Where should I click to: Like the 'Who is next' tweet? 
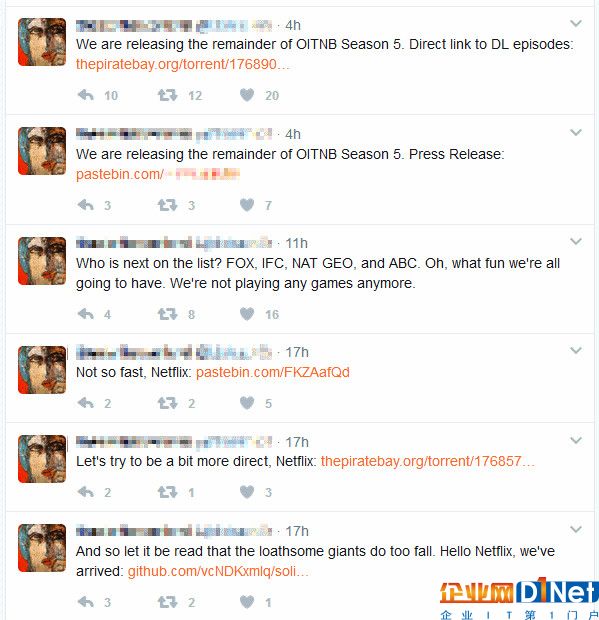coord(247,314)
